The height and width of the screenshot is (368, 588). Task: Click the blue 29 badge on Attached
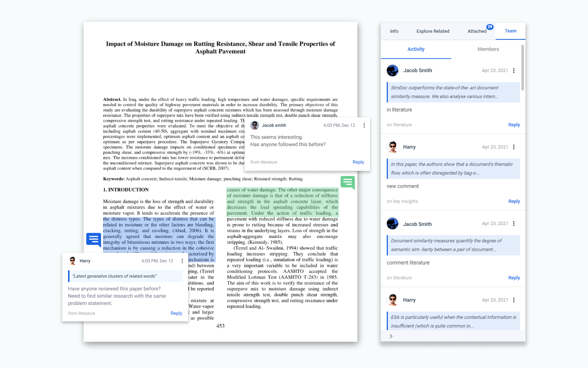(x=490, y=27)
